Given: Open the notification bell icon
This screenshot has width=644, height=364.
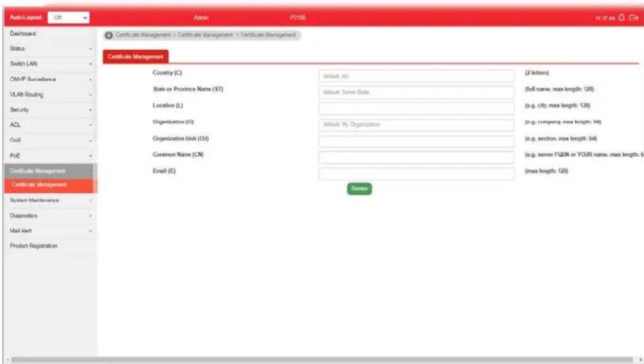Looking at the screenshot, I should [x=621, y=17].
